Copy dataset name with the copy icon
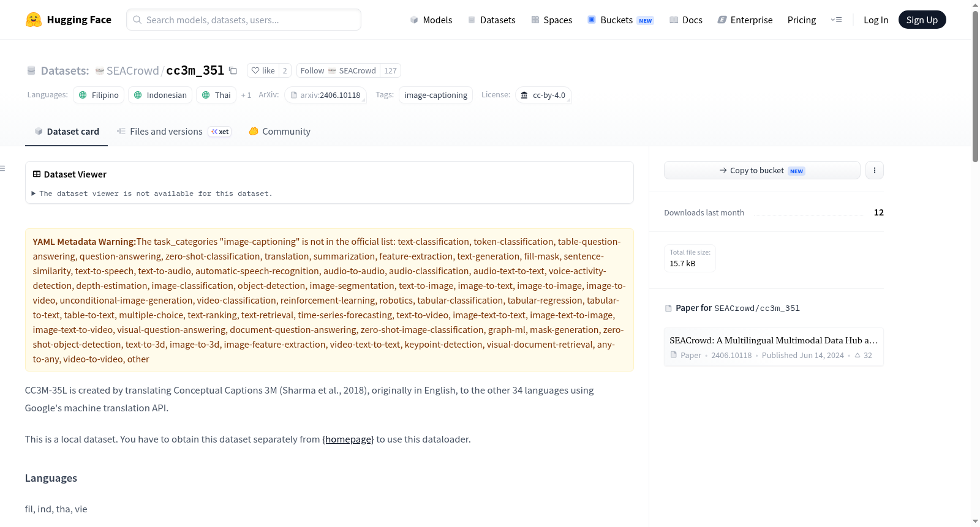The width and height of the screenshot is (980, 527). pyautogui.click(x=233, y=70)
